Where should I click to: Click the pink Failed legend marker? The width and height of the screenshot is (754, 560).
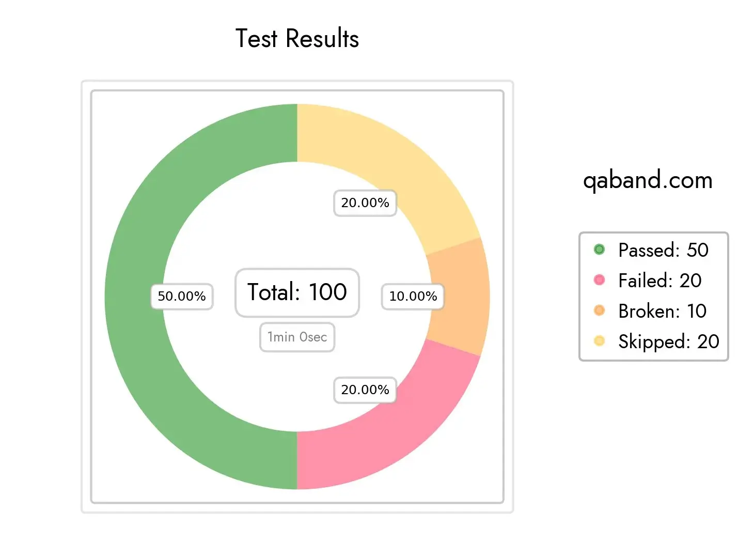(x=599, y=280)
